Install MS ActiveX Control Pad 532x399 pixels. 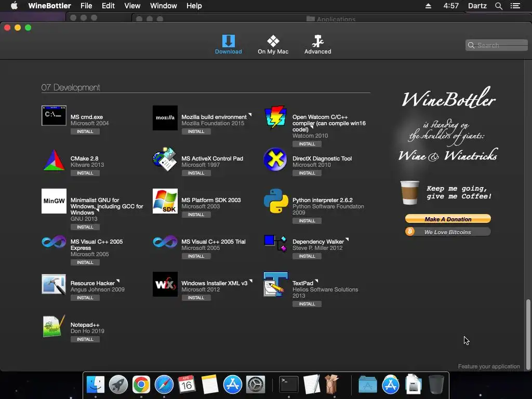pyautogui.click(x=196, y=173)
